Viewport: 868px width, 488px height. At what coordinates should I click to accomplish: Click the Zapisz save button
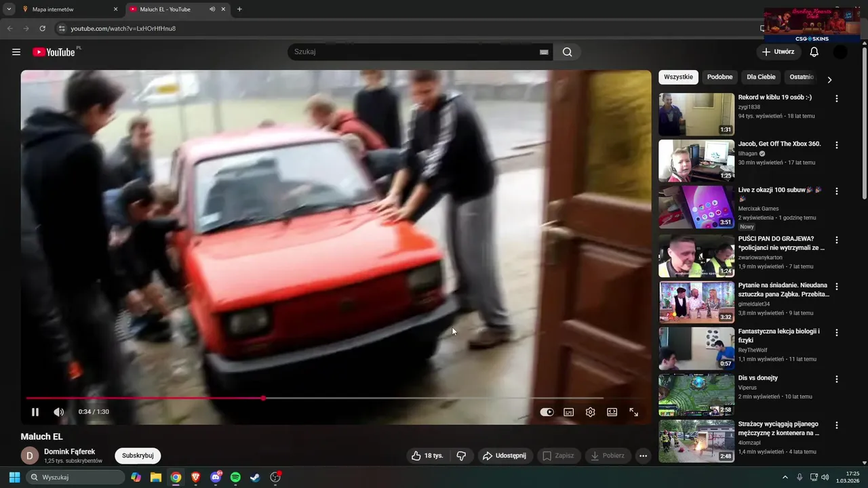point(558,455)
